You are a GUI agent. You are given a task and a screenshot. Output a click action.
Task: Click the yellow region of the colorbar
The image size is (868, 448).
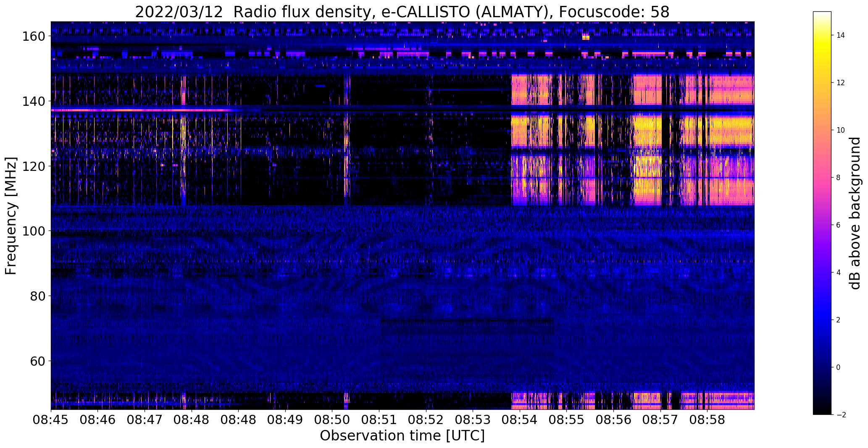click(822, 46)
